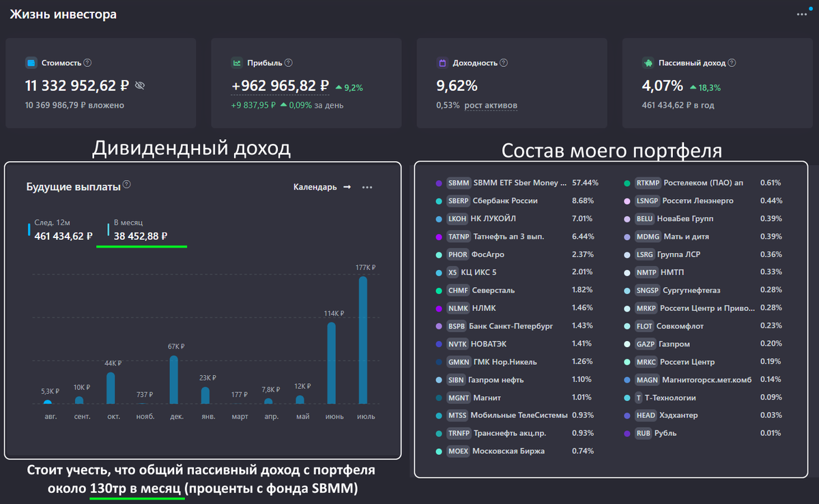819x504 pixels.
Task: Open the help icon next to Доходность
Action: (504, 63)
